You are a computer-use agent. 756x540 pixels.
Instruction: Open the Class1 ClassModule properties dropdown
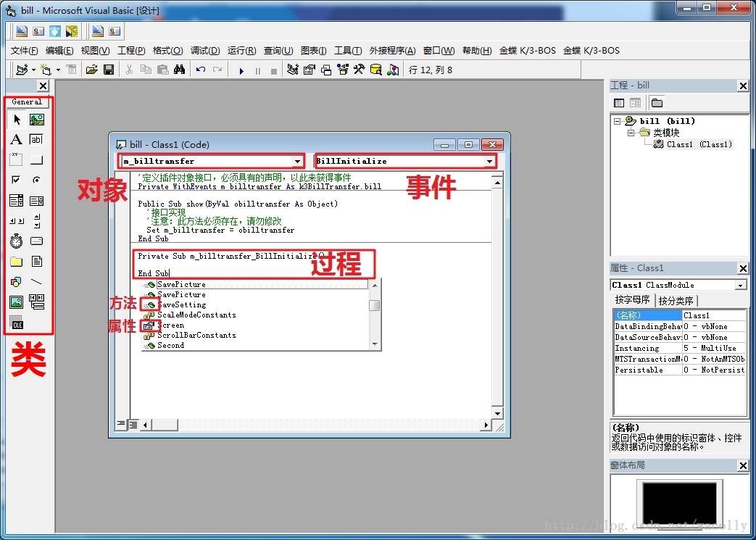pos(741,285)
